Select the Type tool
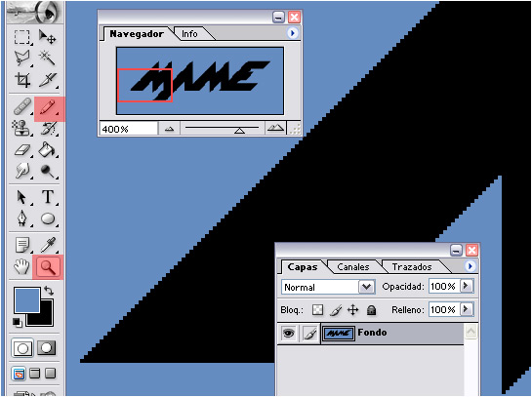Image resolution: width=532 pixels, height=397 pixels. tap(48, 197)
